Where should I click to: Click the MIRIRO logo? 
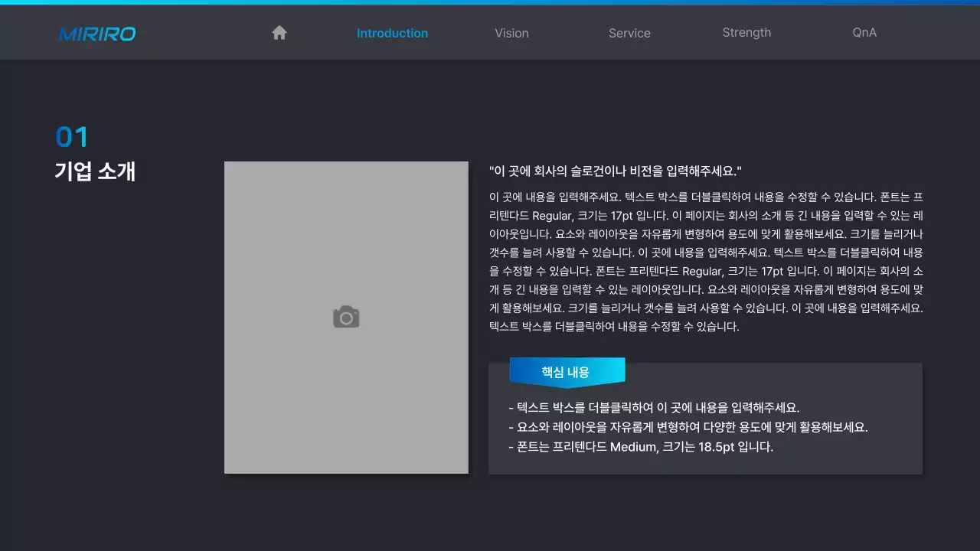click(x=96, y=34)
